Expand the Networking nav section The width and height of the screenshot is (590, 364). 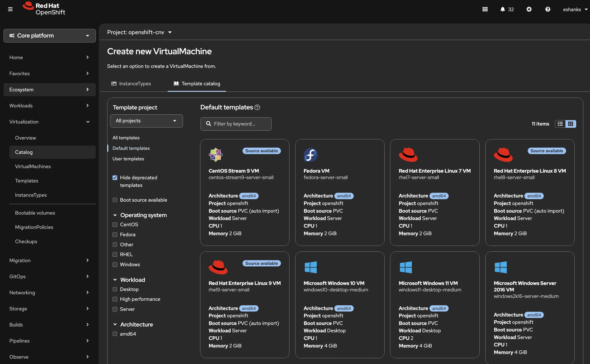[50, 293]
